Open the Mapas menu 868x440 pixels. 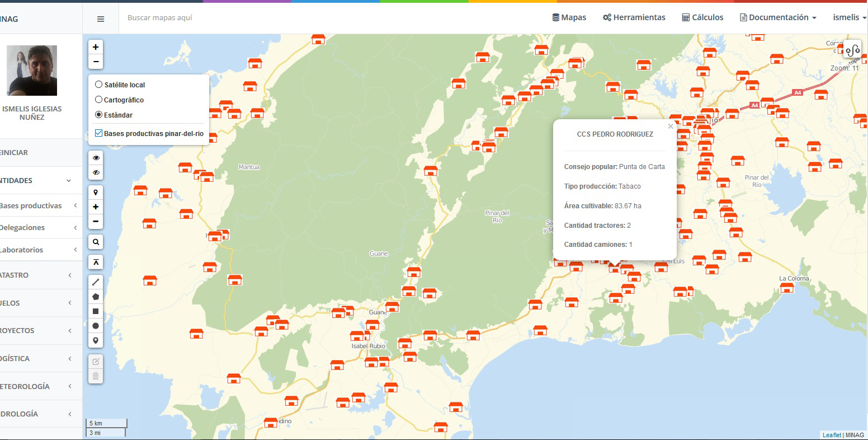[569, 17]
